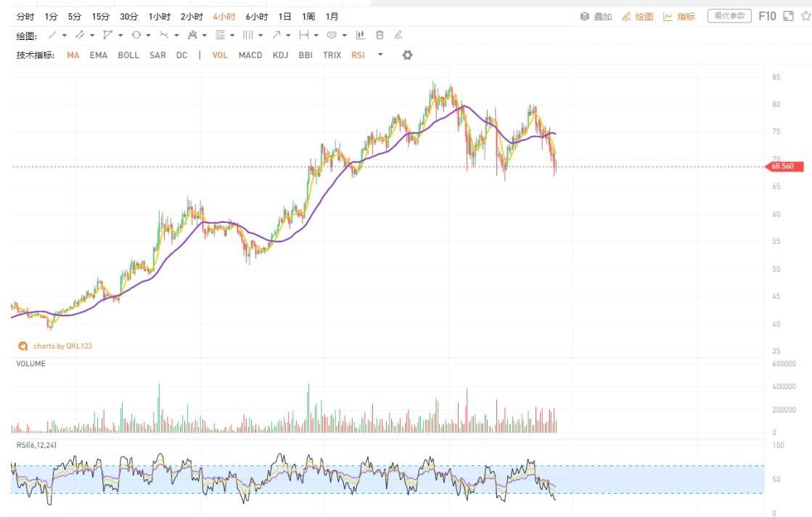The height and width of the screenshot is (517, 812).
Task: Enable the MACD indicator
Action: (x=250, y=55)
